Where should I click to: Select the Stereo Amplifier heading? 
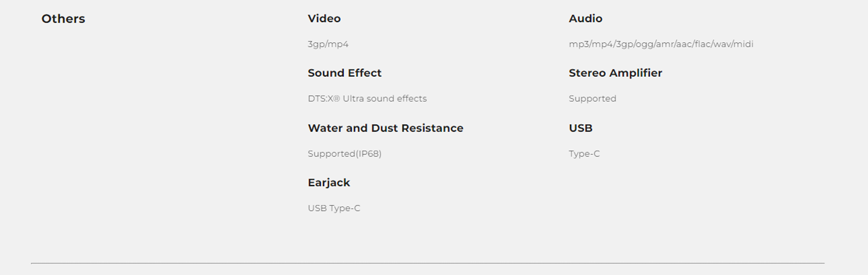pyautogui.click(x=616, y=73)
